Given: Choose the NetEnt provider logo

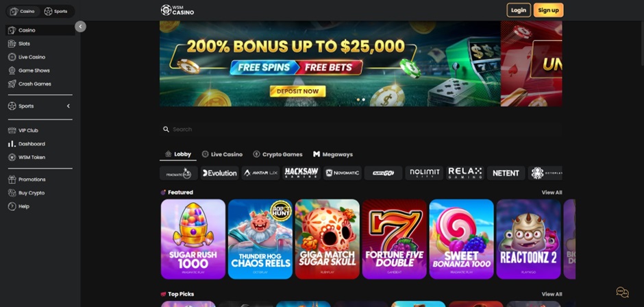Looking at the screenshot, I should pos(506,173).
